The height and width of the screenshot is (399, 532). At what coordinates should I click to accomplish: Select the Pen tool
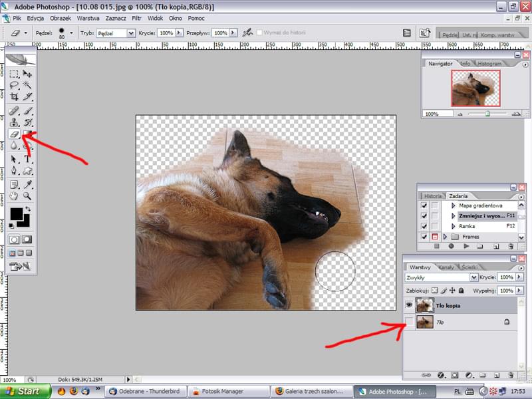point(14,170)
